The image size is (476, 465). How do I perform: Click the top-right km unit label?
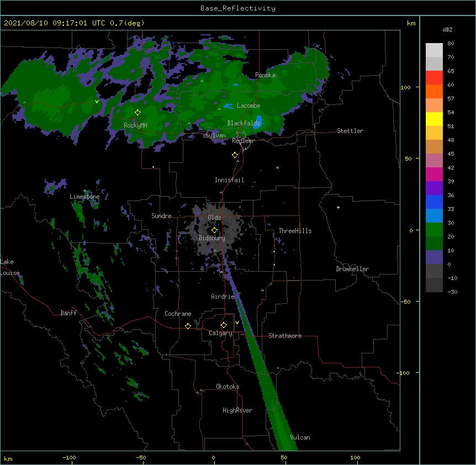[x=411, y=23]
